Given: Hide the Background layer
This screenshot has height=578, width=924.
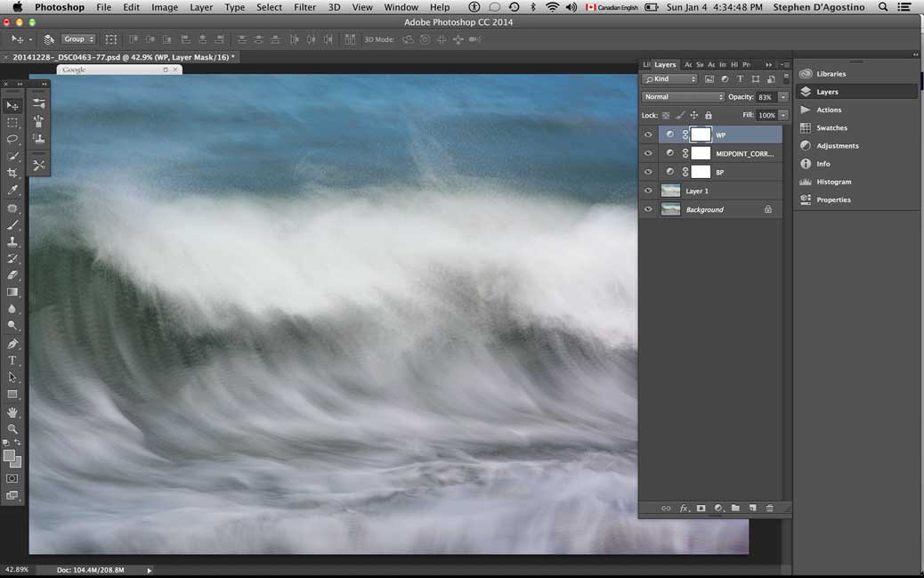Looking at the screenshot, I should (x=648, y=210).
